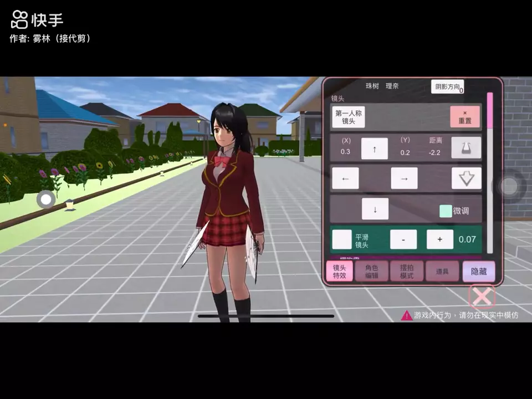Tap the camera right arrow button

click(x=404, y=178)
